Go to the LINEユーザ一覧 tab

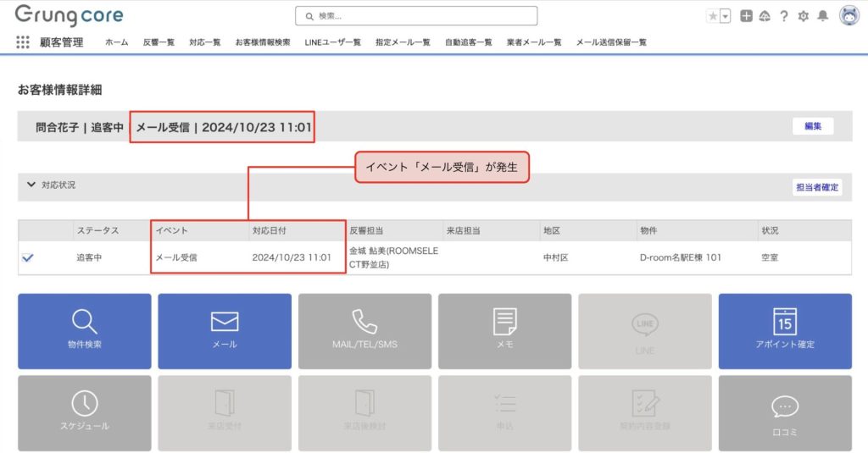coord(333,42)
